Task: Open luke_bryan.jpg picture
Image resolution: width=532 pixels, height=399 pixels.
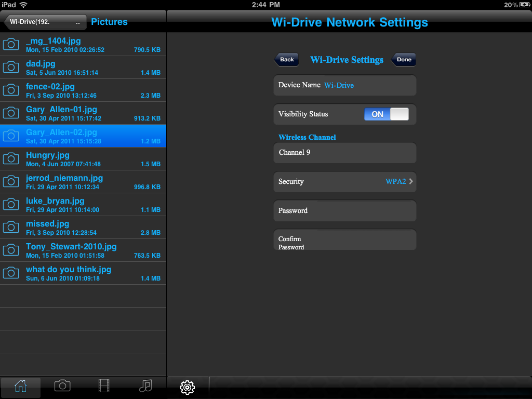Action: pyautogui.click(x=55, y=201)
